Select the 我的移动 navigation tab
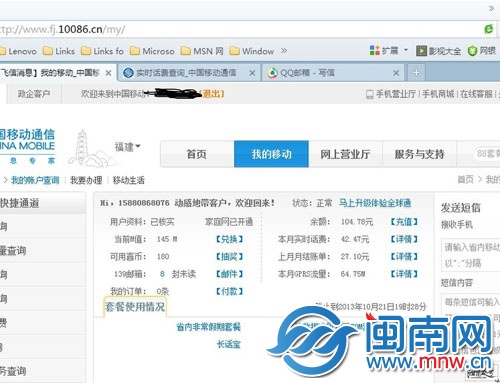500x383 pixels. coord(271,154)
